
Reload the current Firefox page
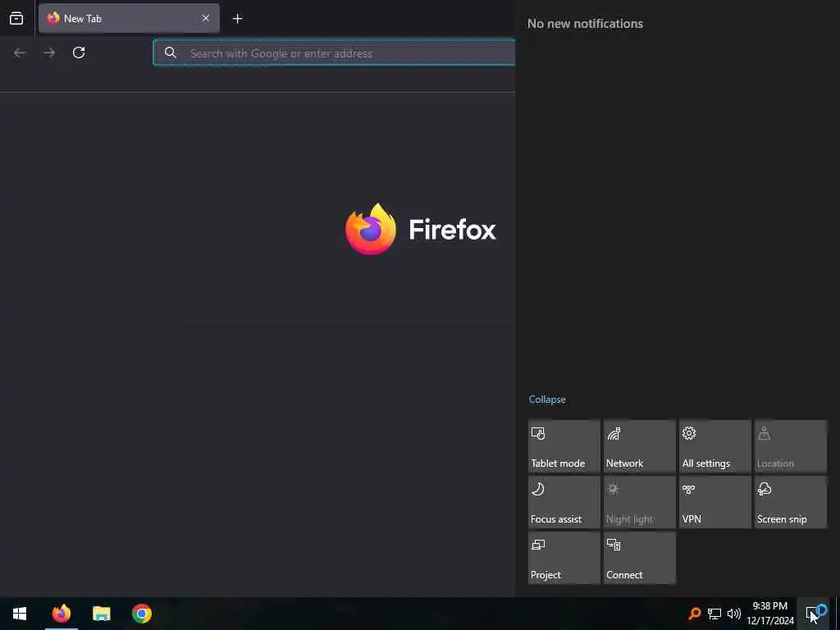tap(79, 52)
